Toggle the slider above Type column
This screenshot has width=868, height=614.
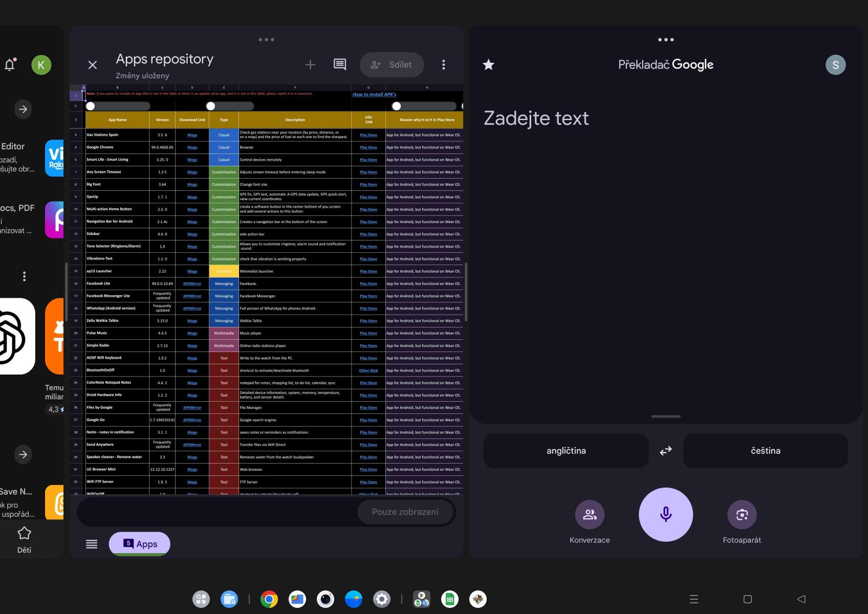[229, 106]
